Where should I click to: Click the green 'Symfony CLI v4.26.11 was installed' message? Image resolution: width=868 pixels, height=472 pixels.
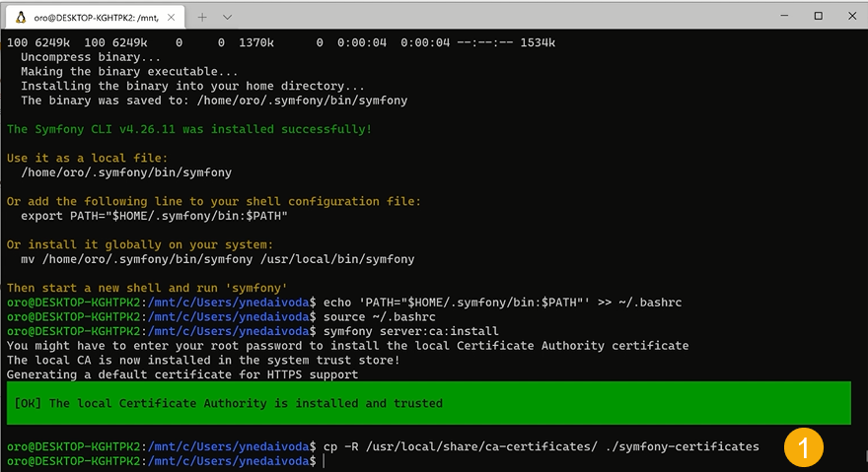(x=189, y=129)
